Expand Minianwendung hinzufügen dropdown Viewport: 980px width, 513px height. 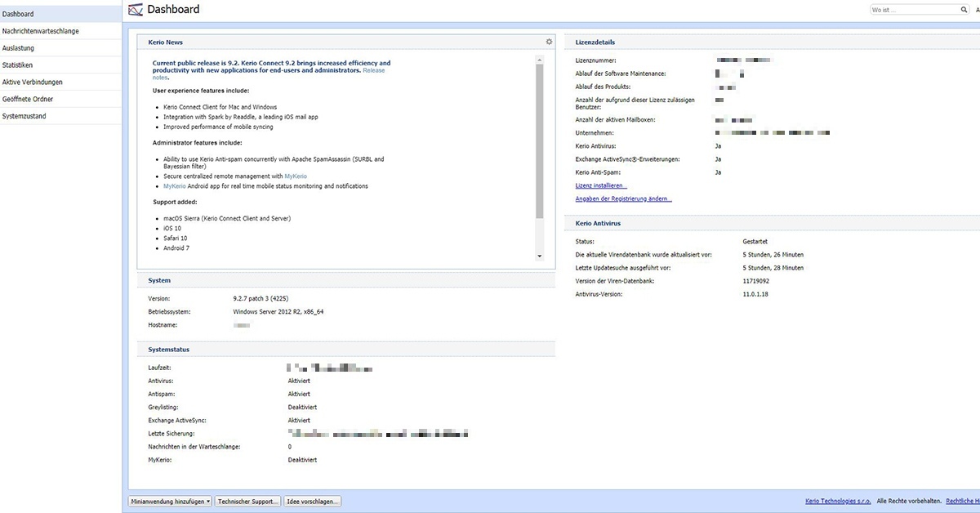click(x=170, y=501)
